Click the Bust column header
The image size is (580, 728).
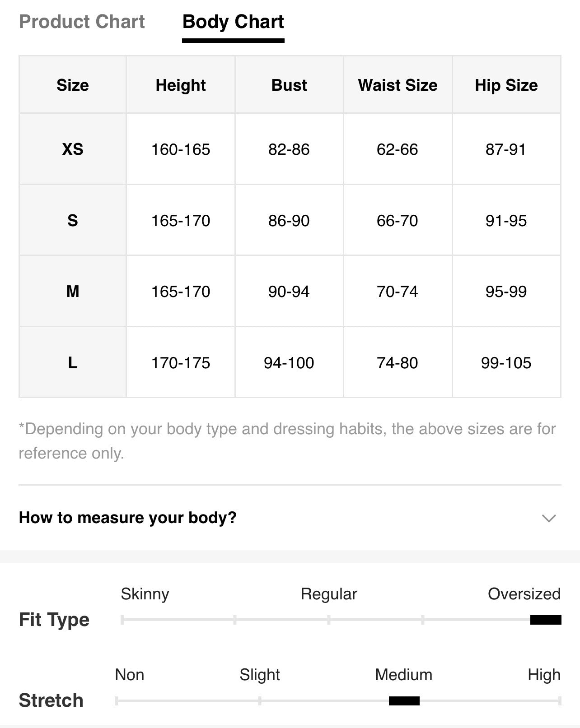[289, 85]
